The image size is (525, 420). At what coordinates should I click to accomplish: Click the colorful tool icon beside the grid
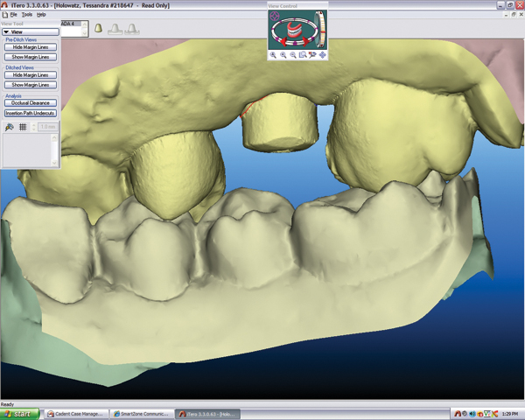(9, 127)
